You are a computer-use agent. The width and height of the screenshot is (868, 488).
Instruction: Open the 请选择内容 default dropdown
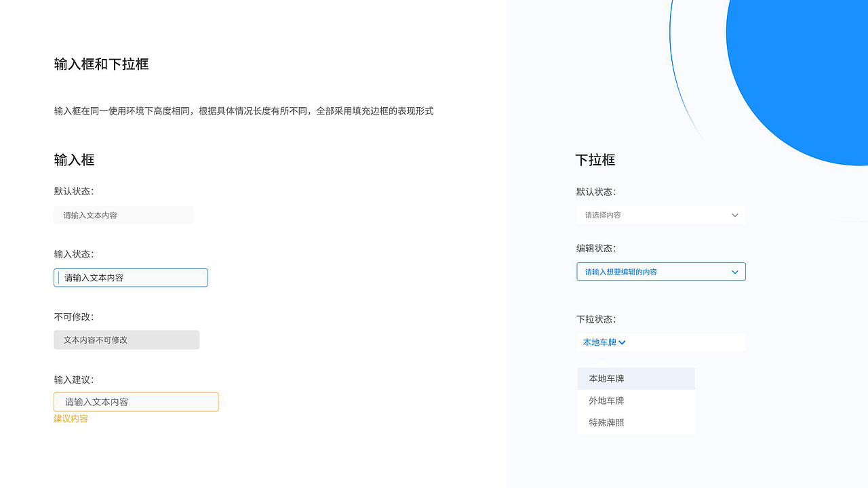[661, 215]
